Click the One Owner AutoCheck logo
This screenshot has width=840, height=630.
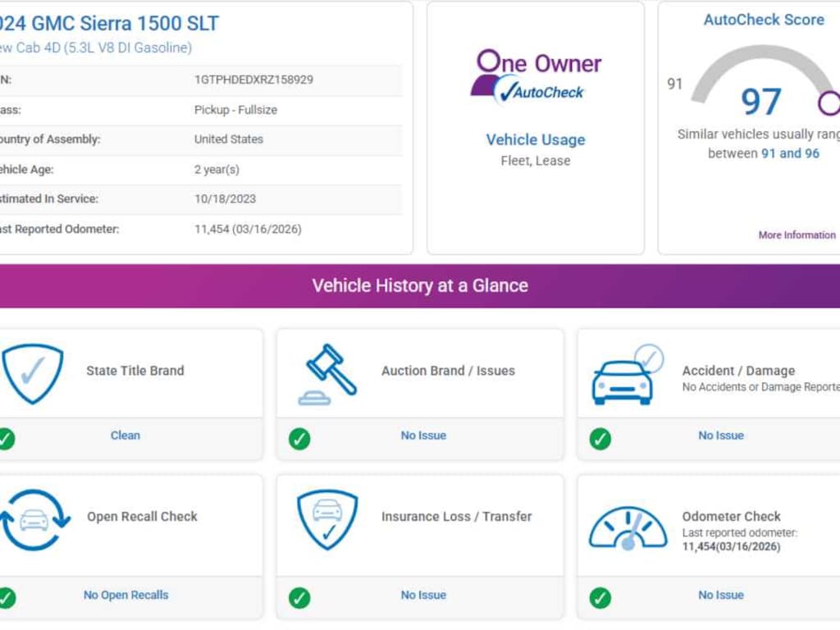click(536, 76)
